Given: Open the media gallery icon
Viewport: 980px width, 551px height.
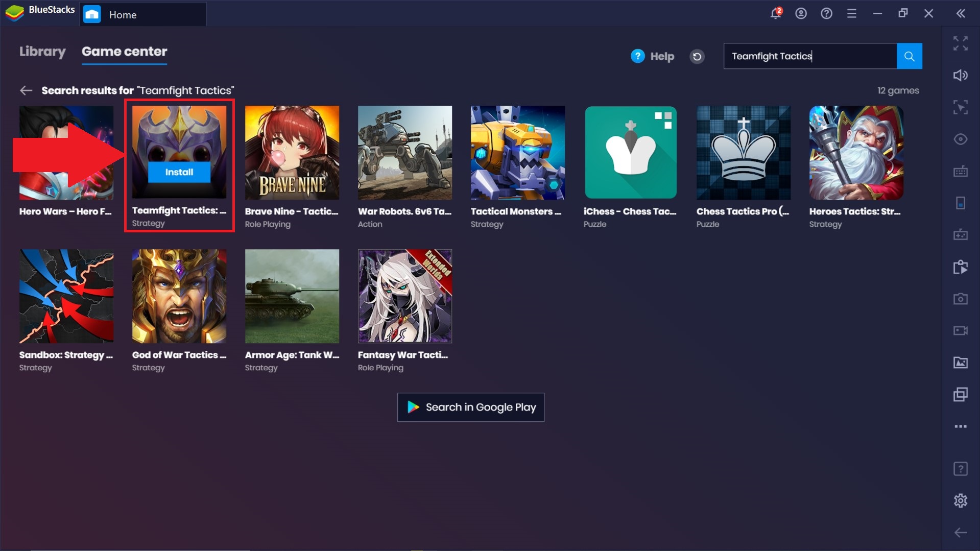Looking at the screenshot, I should click(x=961, y=363).
